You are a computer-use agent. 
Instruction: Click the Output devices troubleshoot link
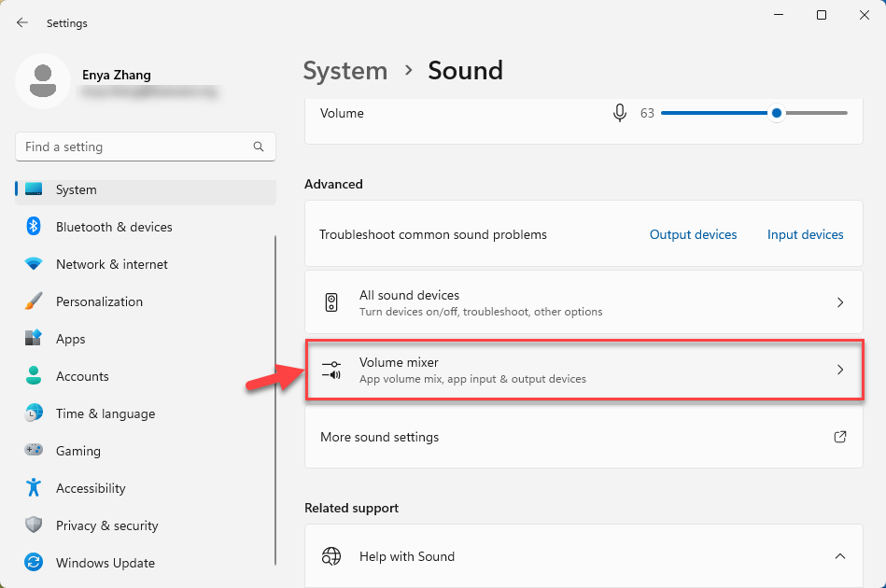[x=693, y=234]
